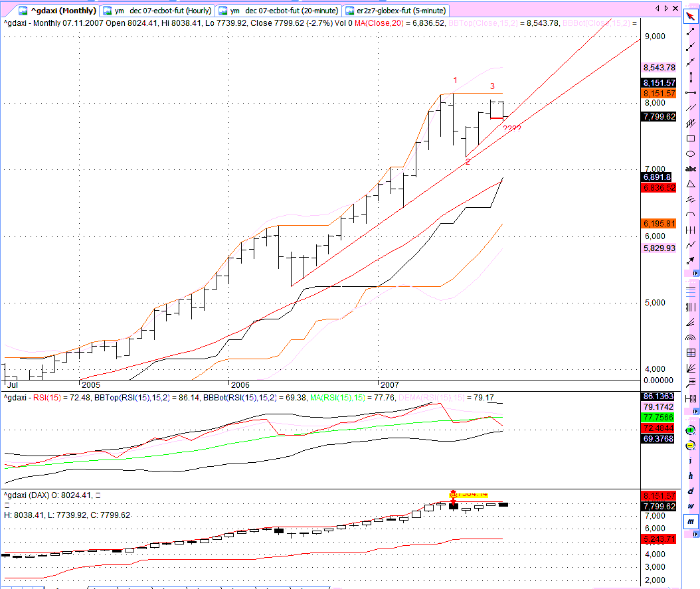Select the Fibonacci retracement tool

[x=691, y=292]
